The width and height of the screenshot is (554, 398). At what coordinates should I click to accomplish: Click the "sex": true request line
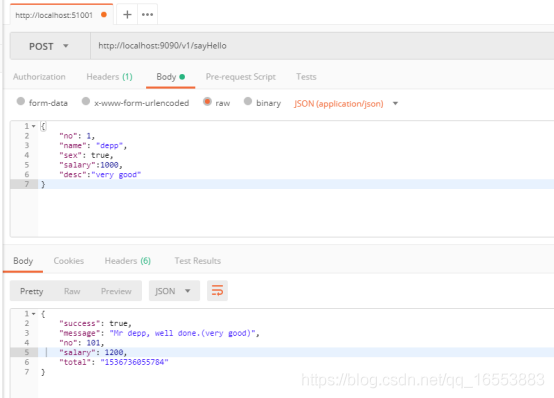pos(86,155)
